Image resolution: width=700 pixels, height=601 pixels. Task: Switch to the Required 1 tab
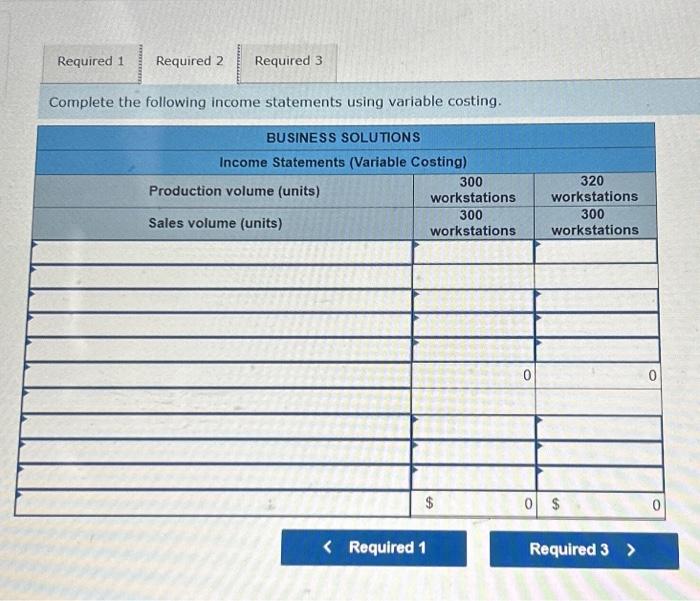click(91, 62)
